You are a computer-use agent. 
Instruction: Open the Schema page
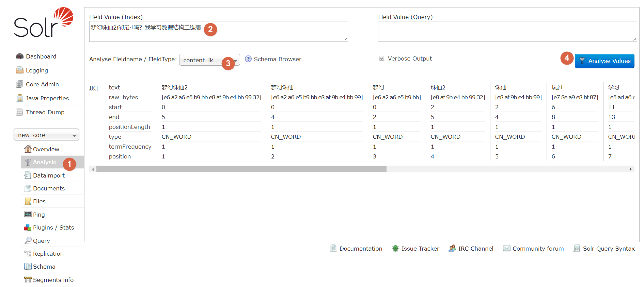tap(44, 266)
